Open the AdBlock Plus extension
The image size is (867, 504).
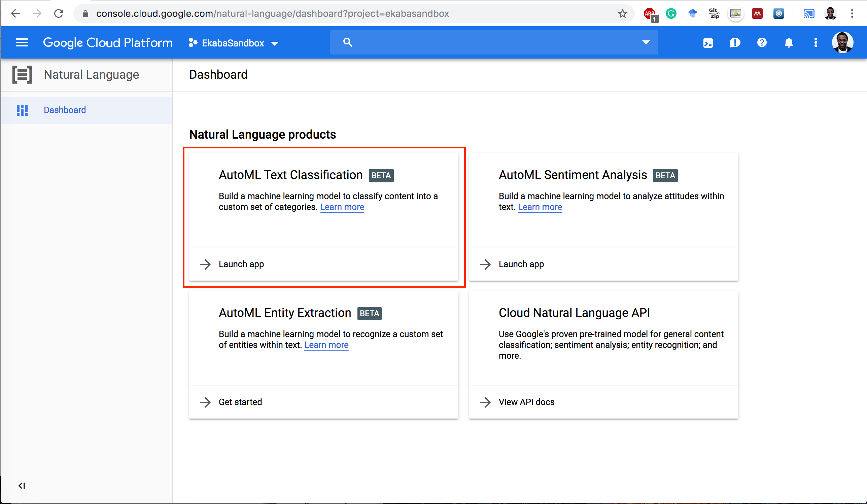pyautogui.click(x=650, y=14)
